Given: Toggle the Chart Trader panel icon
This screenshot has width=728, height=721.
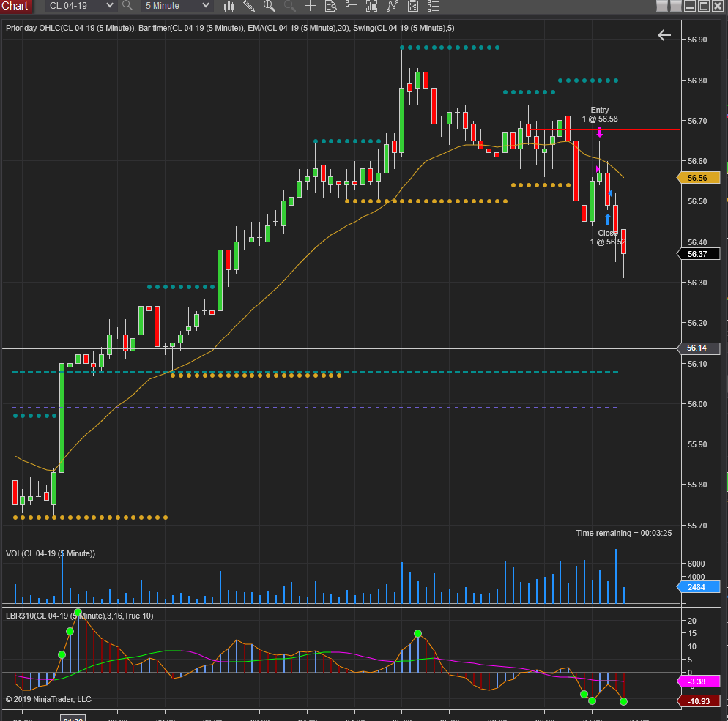Looking at the screenshot, I should coord(351,6).
